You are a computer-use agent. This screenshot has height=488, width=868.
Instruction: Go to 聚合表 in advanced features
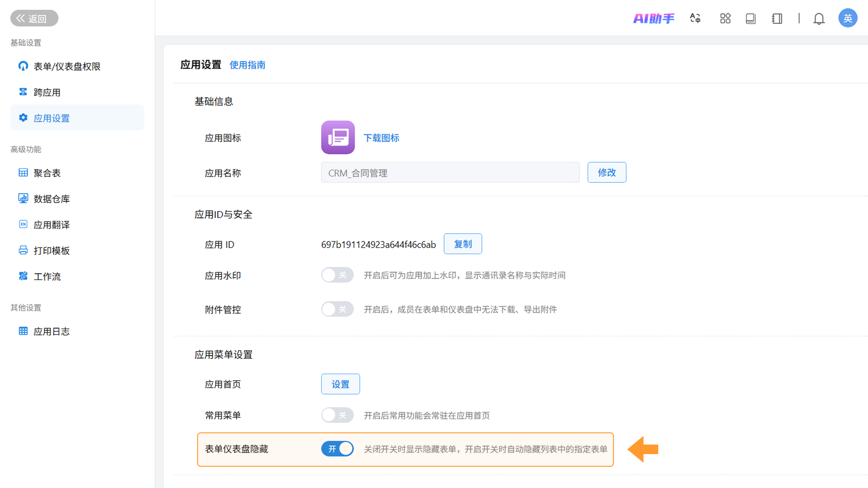pyautogui.click(x=47, y=173)
